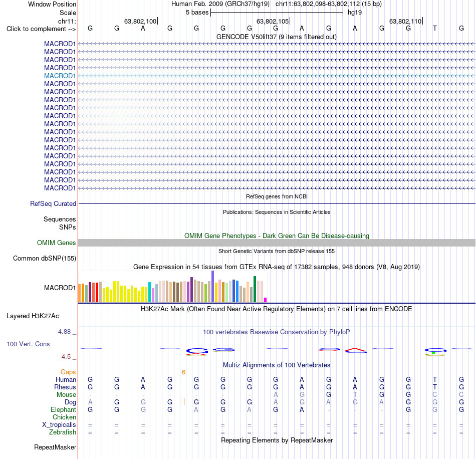Select the 'Human' species label
The width and height of the screenshot is (476, 459).
coord(66,380)
